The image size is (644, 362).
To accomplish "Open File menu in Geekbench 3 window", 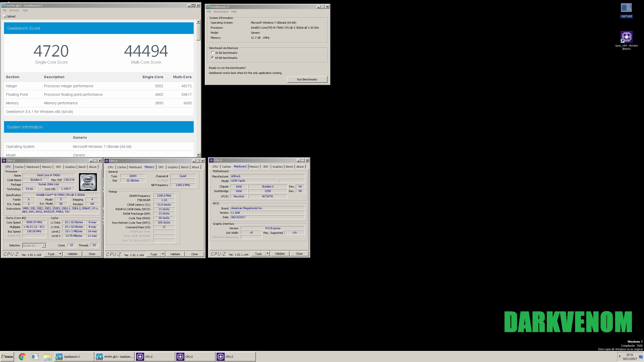I will (x=209, y=12).
